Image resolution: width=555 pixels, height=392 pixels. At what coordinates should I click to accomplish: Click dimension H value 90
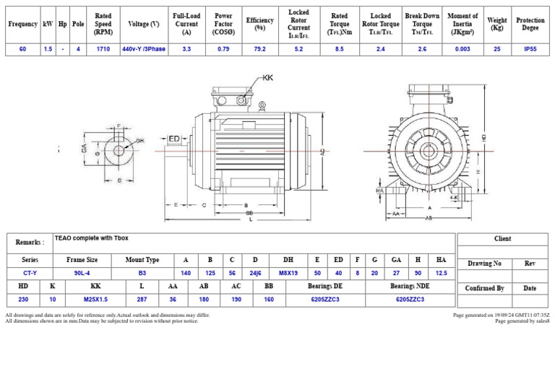coord(418,273)
